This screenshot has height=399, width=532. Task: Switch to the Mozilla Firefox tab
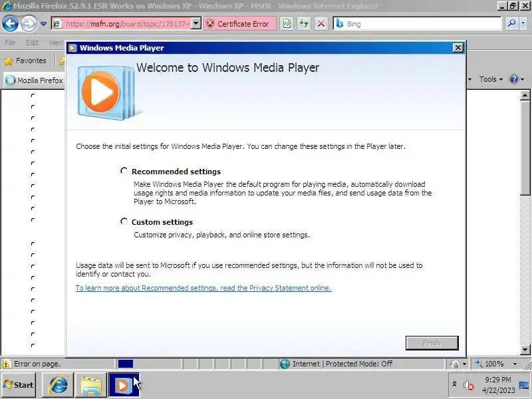[x=34, y=80]
